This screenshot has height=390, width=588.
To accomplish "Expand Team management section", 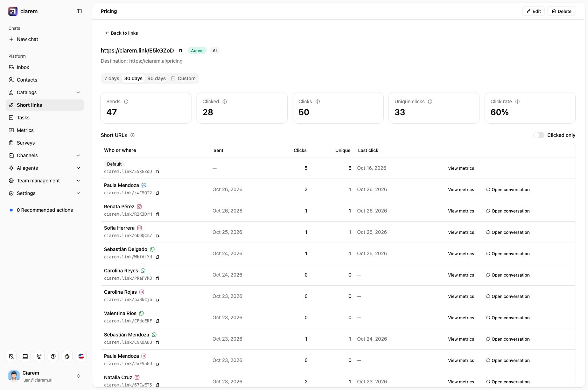I will point(45,181).
